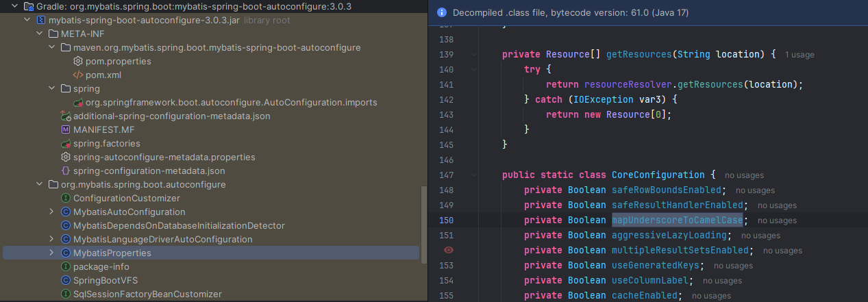868x302 pixels.
Task: Click the org.mybatis.spring.boot.autoconfigure package folder icon
Action: point(53,184)
